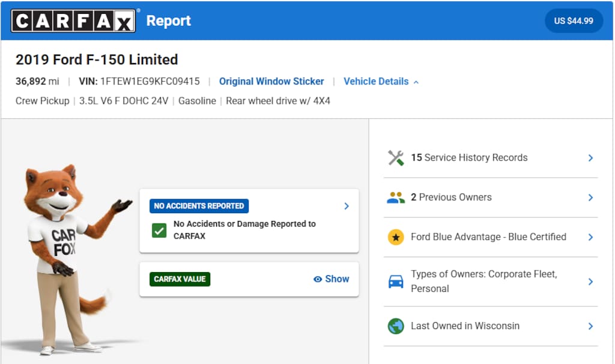Collapse Vehicle Details with the chevron

416,82
